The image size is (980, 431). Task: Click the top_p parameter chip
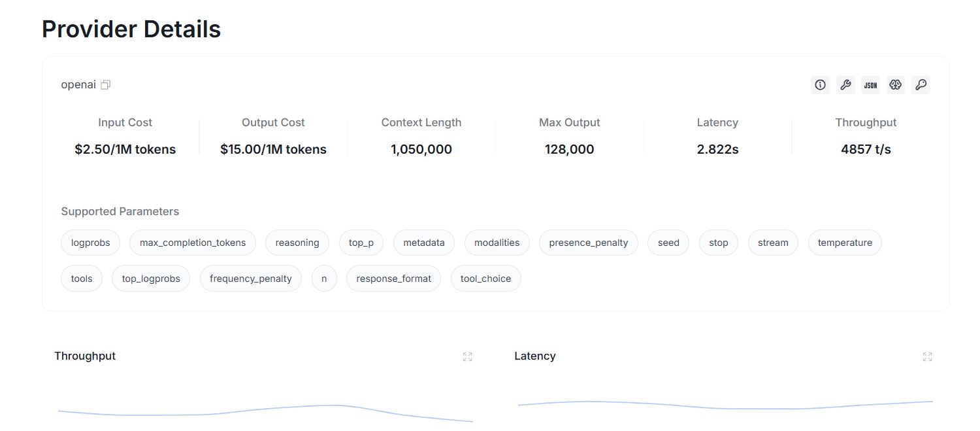point(361,243)
